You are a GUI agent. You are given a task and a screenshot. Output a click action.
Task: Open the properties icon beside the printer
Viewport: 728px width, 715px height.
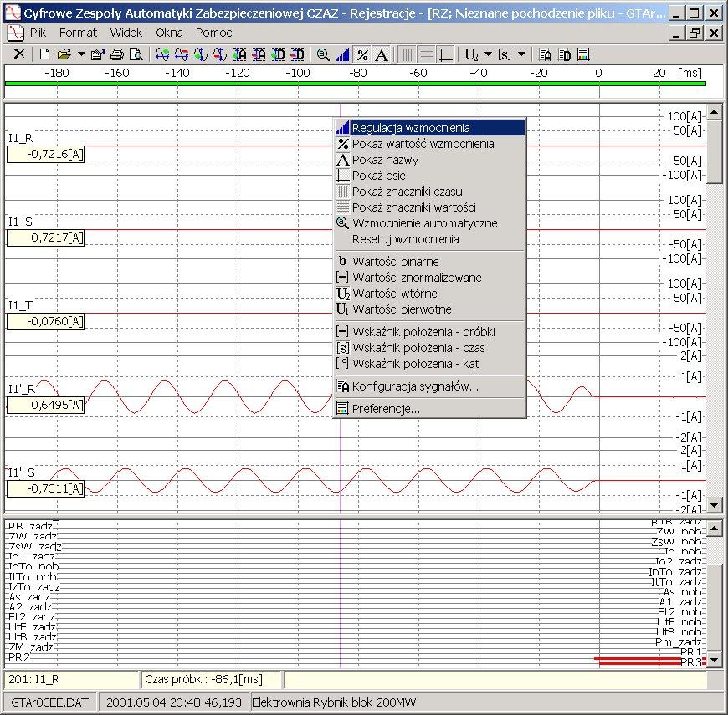pos(98,54)
